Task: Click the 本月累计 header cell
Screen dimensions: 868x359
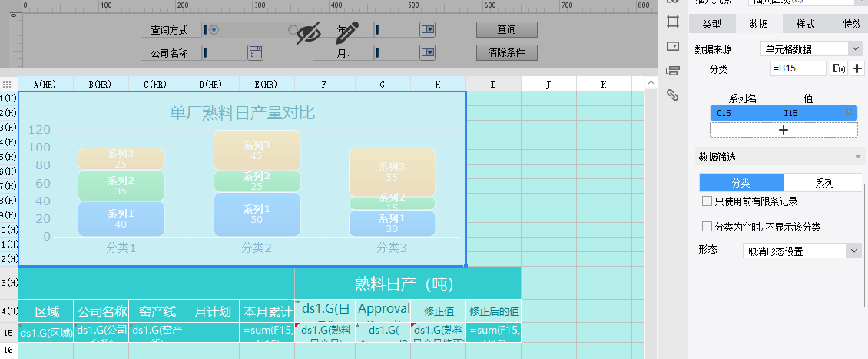Action: pyautogui.click(x=267, y=311)
